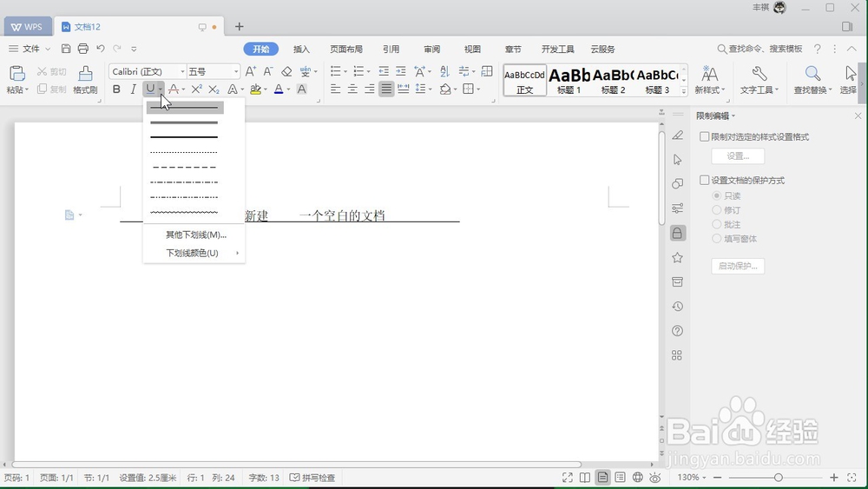Open Underline Color submenu
Screen dimensions: 868x489
coord(194,253)
